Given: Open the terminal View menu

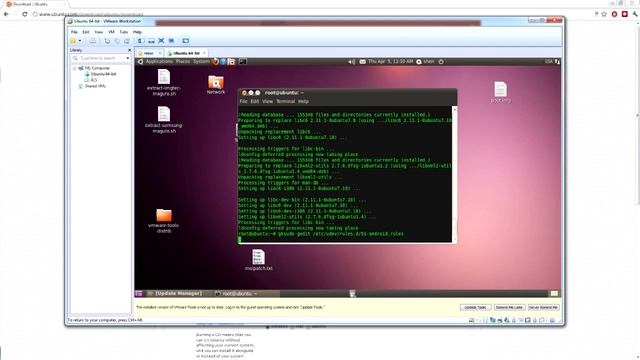Looking at the screenshot, I should click(x=267, y=101).
